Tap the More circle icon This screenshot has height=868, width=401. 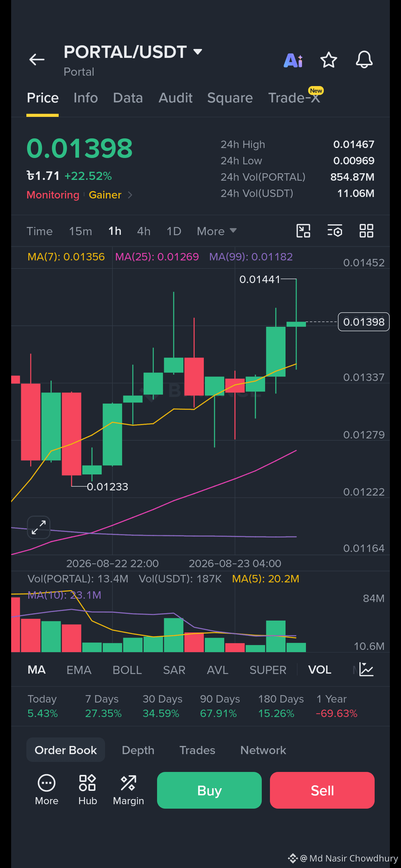46,790
